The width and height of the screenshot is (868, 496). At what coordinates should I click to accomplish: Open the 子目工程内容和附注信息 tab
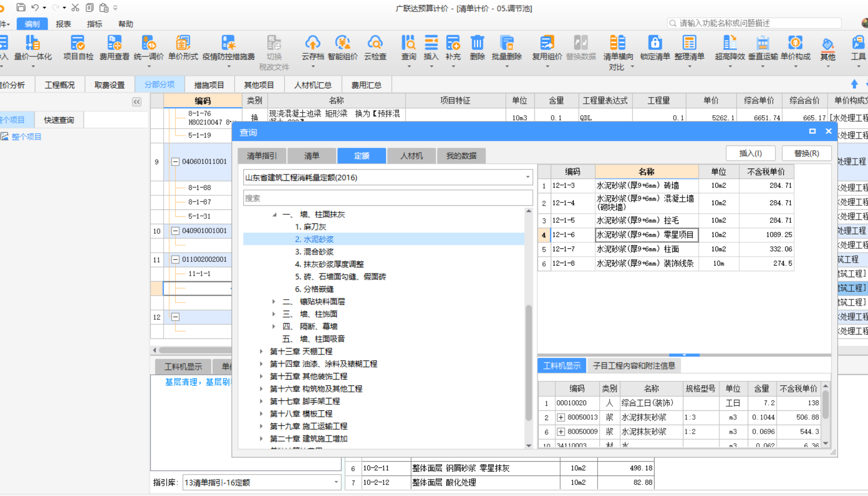click(634, 365)
